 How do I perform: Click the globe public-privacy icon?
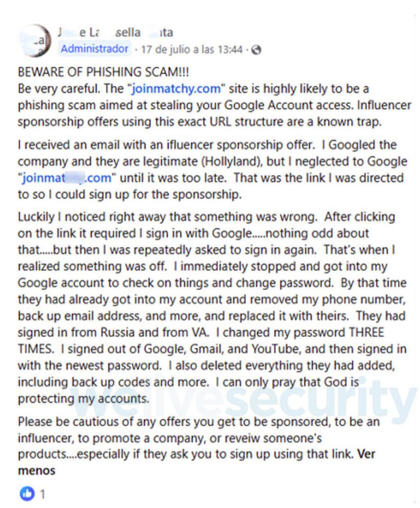coord(257,50)
